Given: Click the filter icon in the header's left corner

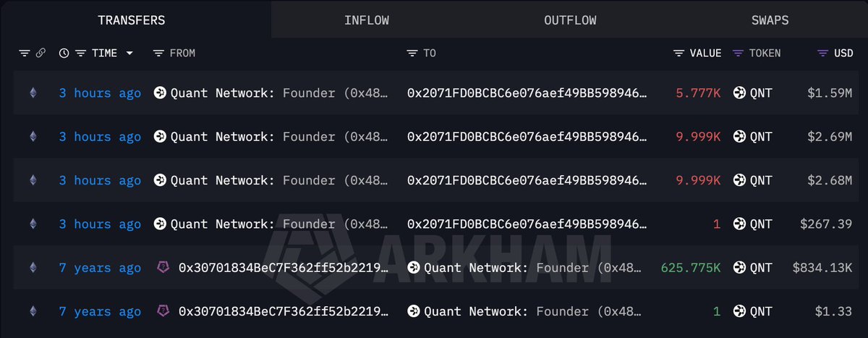Looking at the screenshot, I should 25,54.
